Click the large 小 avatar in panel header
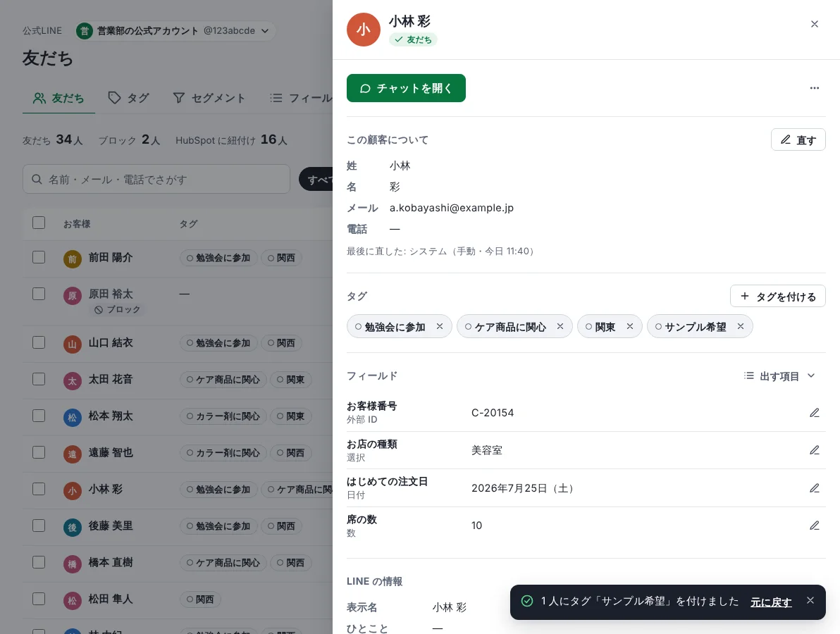This screenshot has width=840, height=634. coord(363,30)
